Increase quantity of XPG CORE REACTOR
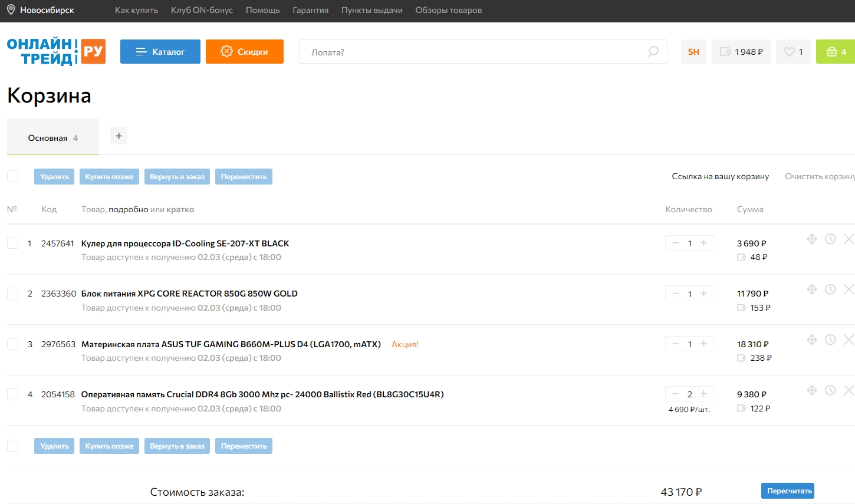The width and height of the screenshot is (855, 504). point(703,294)
